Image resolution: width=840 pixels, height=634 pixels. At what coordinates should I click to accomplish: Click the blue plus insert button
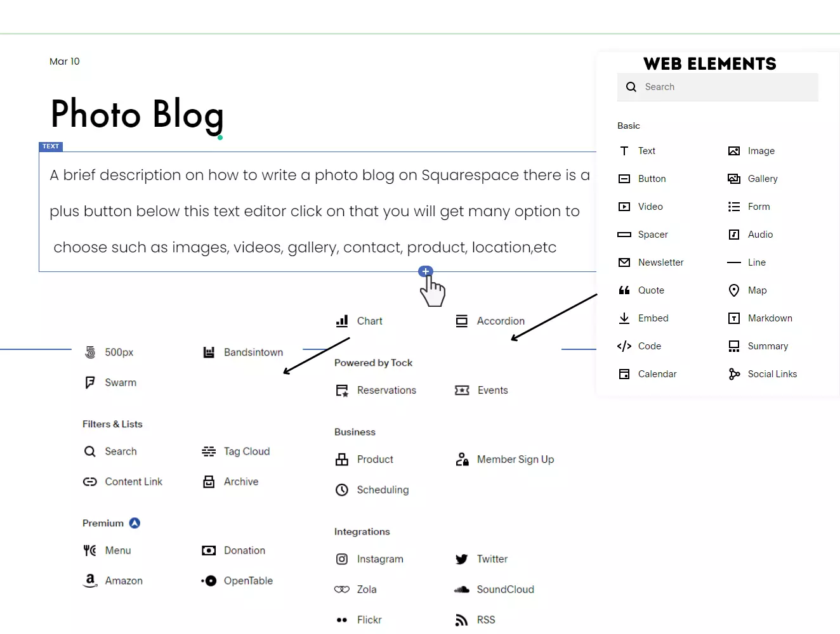point(426,271)
